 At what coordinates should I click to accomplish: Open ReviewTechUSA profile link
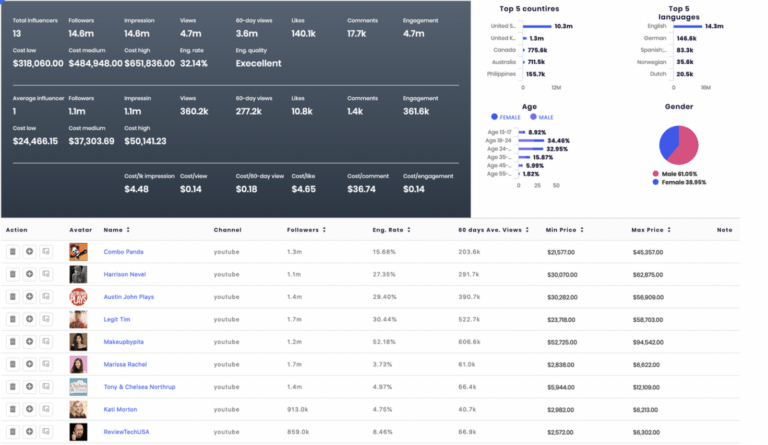pyautogui.click(x=126, y=432)
